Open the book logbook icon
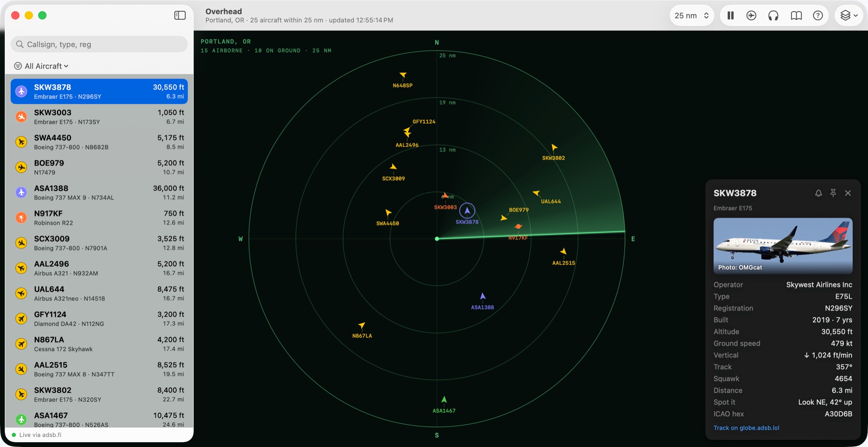The height and width of the screenshot is (447, 868). click(796, 16)
